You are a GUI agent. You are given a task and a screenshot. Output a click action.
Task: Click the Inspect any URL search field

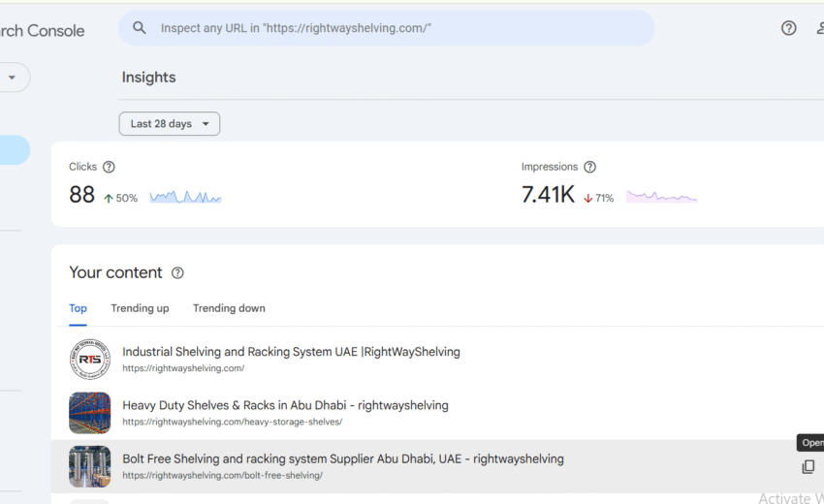[x=388, y=28]
